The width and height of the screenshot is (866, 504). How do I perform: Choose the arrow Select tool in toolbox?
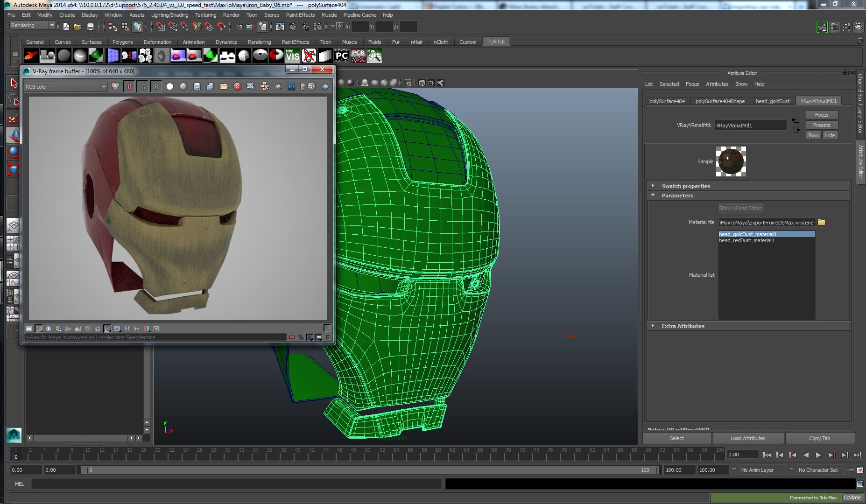pos(14,83)
